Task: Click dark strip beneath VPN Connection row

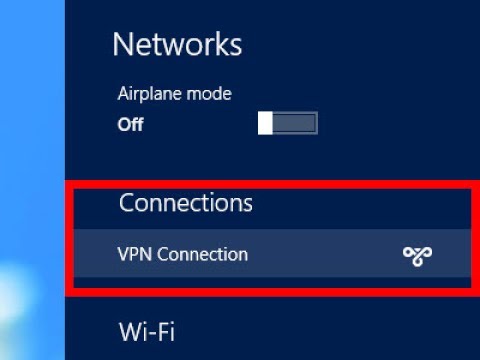Action: coord(272,282)
